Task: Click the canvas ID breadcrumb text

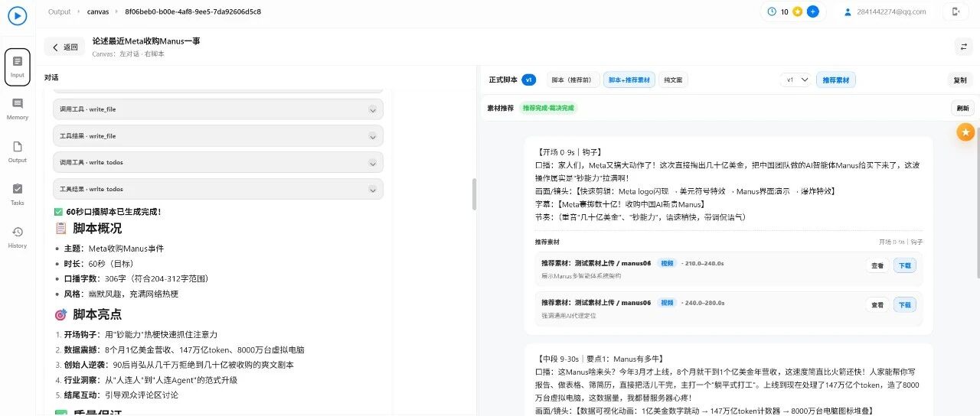Action: tap(193, 11)
